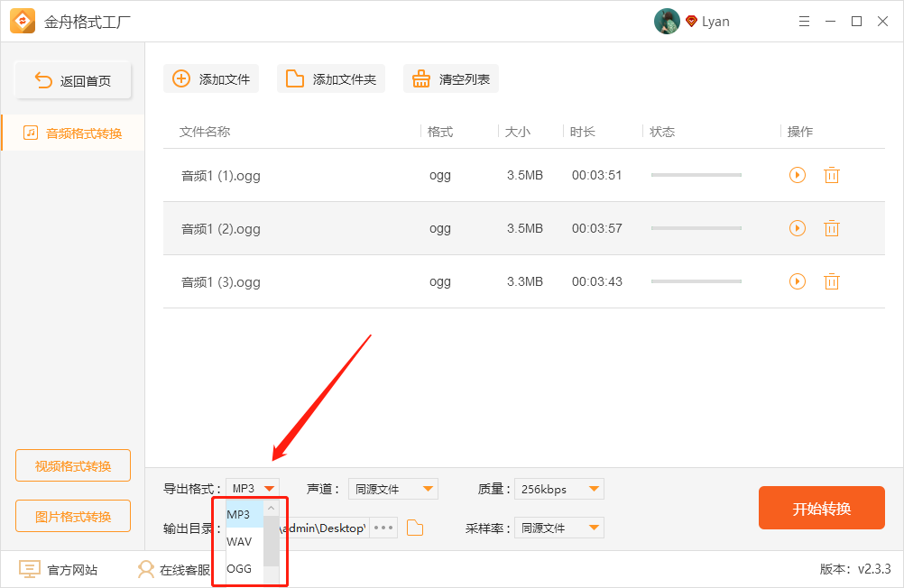Switch to 视频格式转换 video conversion
The width and height of the screenshot is (904, 588).
[72, 465]
